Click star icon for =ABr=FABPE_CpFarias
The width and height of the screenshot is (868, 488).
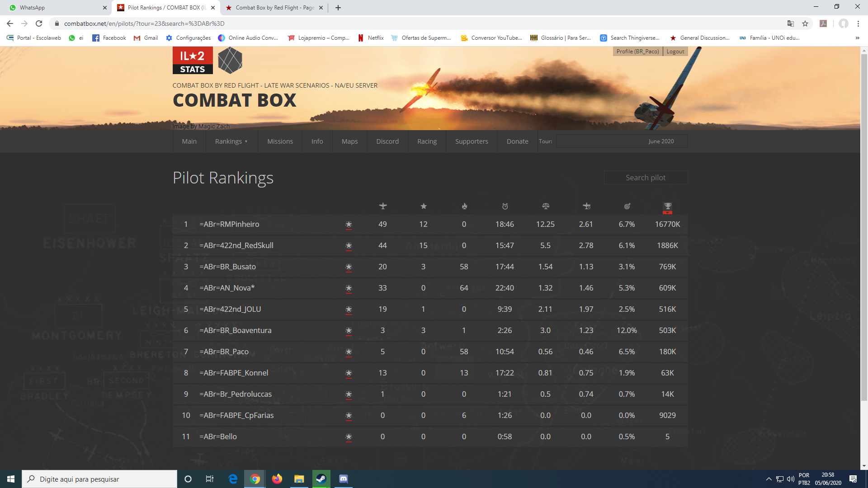pyautogui.click(x=349, y=416)
